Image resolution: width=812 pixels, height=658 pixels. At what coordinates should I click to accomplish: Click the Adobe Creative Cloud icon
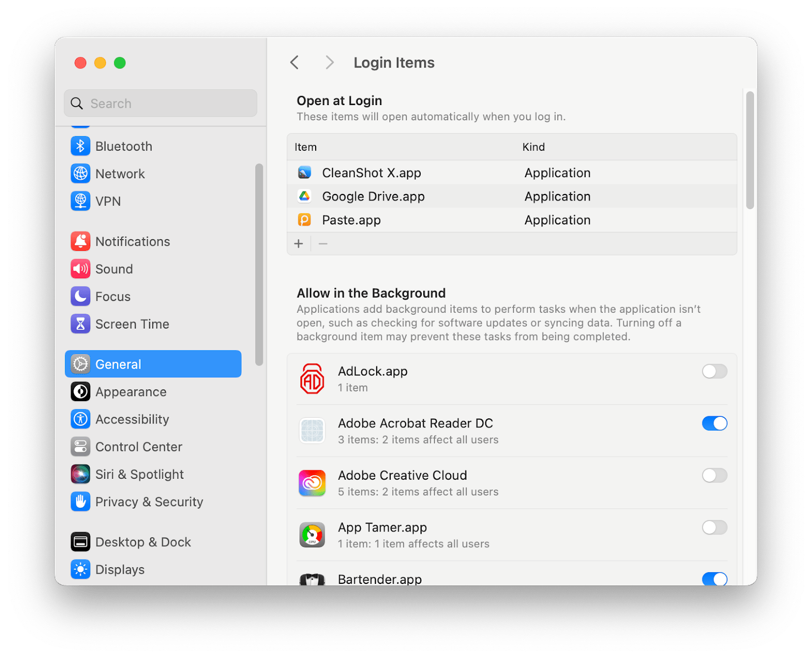(312, 483)
